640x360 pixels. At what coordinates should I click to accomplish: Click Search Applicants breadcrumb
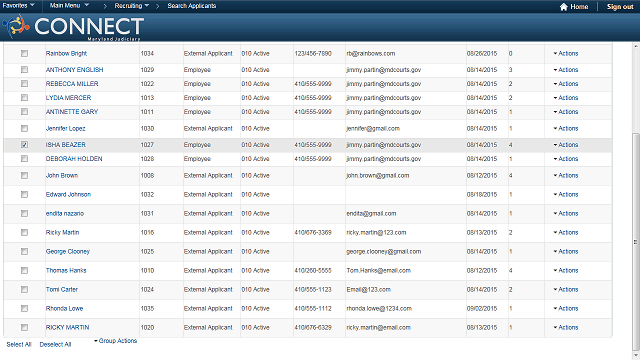192,6
